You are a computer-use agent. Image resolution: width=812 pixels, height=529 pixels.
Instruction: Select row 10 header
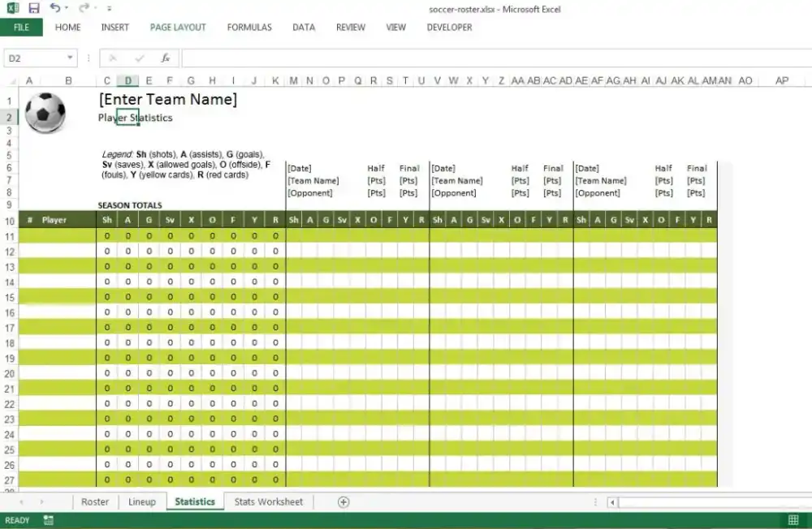[x=9, y=221]
